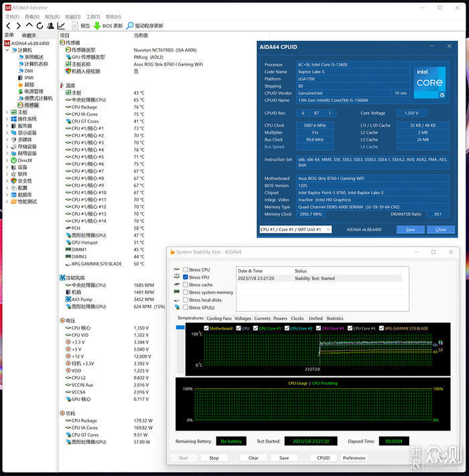The image size is (469, 476).
Task: Select the 传感器 item in sidebar tree
Action: [31, 105]
